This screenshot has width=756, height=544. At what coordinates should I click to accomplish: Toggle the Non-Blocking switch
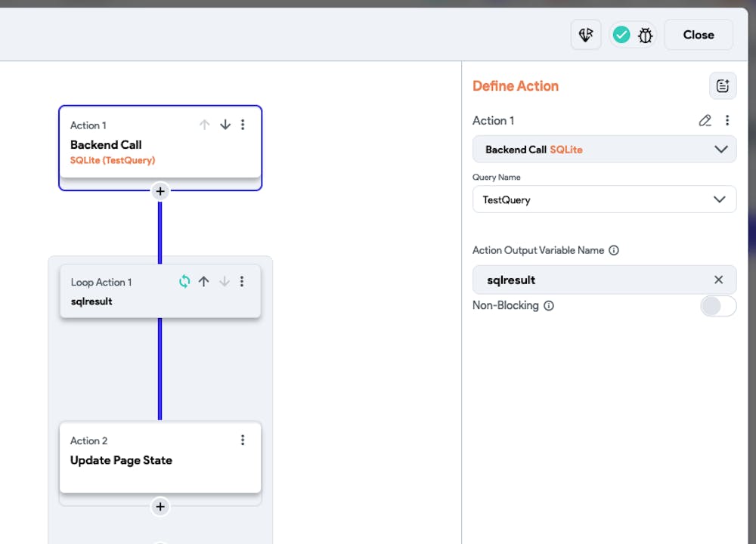(x=717, y=306)
